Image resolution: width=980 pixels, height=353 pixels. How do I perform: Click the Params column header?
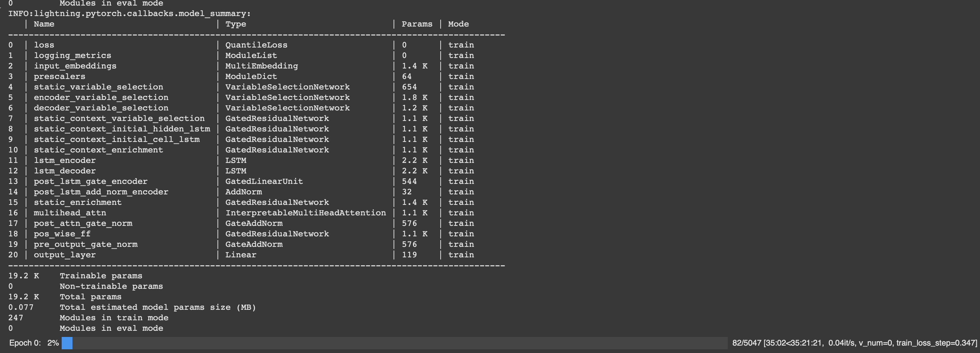[417, 24]
